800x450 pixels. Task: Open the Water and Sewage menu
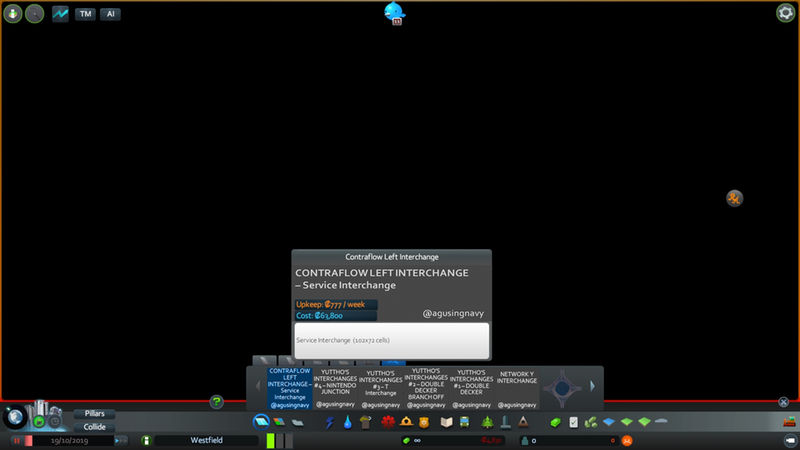[x=347, y=423]
